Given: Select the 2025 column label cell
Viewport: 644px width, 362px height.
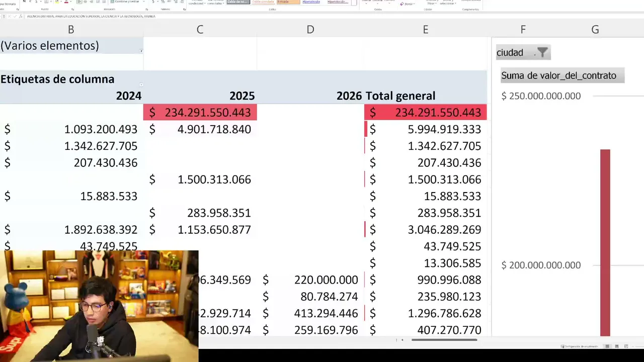Looking at the screenshot, I should click(200, 96).
